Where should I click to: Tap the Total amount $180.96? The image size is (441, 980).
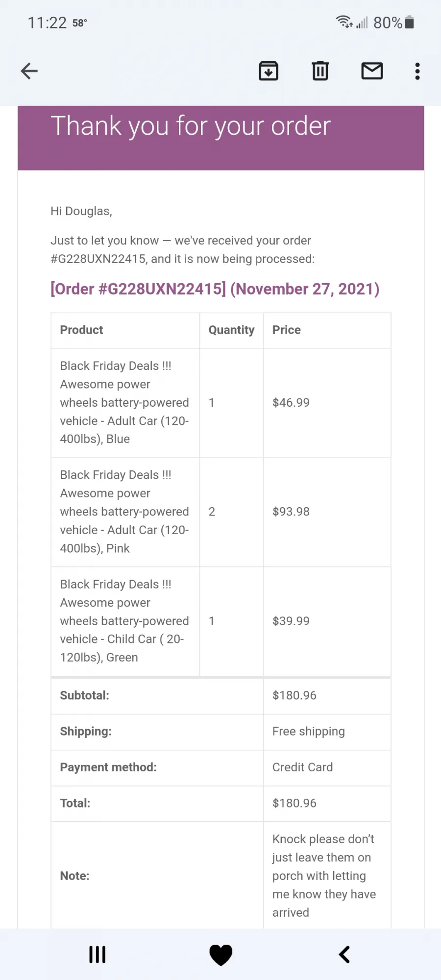(x=294, y=803)
